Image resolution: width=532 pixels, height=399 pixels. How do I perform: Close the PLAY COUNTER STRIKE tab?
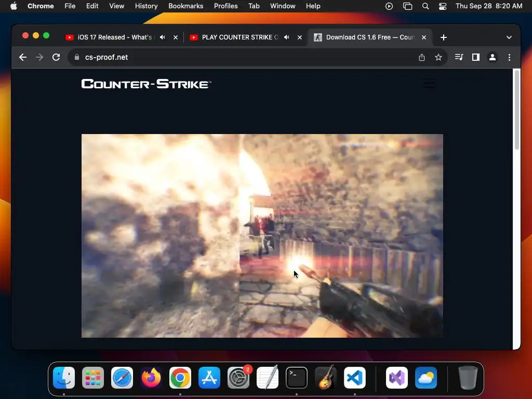(300, 37)
